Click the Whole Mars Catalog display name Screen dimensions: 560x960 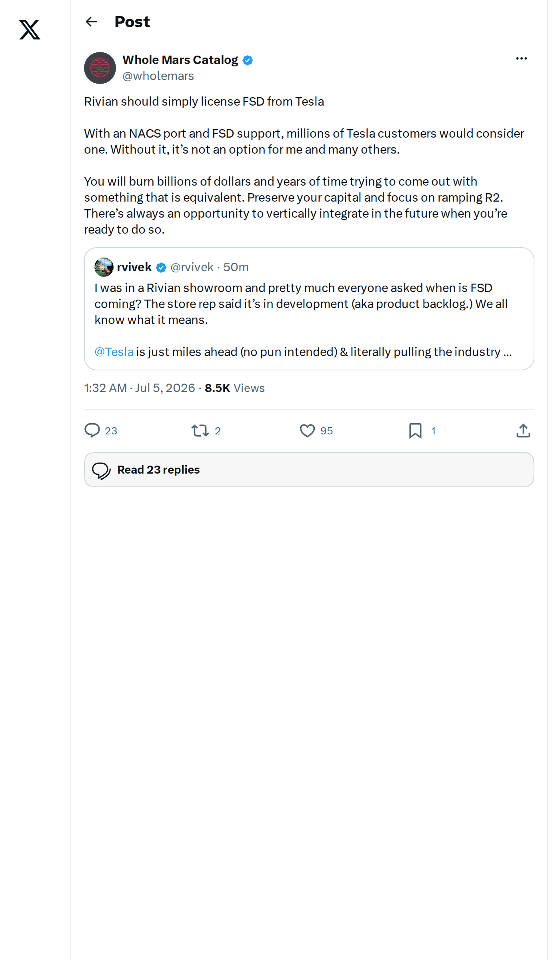(x=180, y=60)
